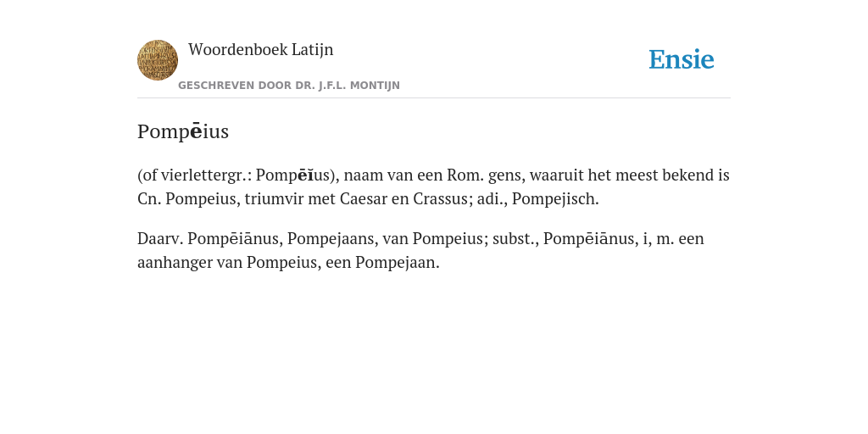
Task: Click the abbreviation Daarv. in the second paragraph
Action: tap(160, 238)
